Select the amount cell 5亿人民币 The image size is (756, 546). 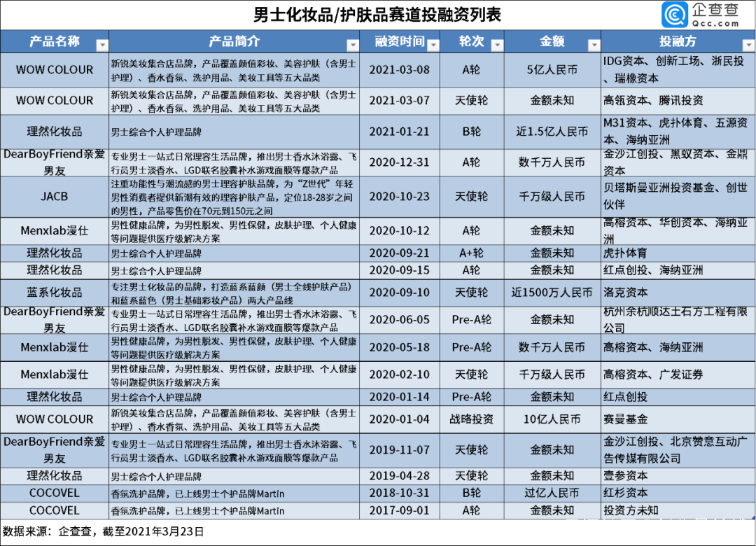coord(552,70)
